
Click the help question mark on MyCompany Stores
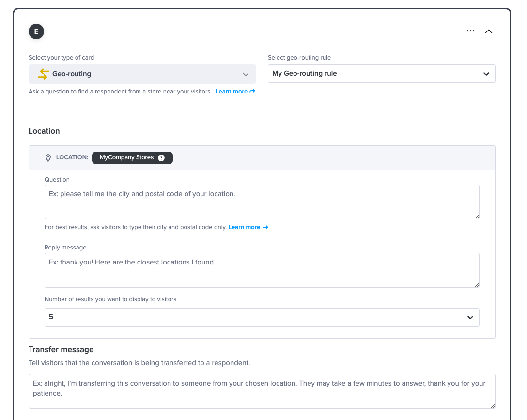161,158
